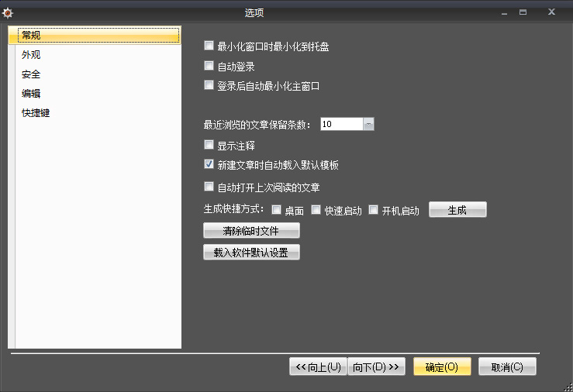
Task: Open the 外观 settings page
Action: pos(32,55)
